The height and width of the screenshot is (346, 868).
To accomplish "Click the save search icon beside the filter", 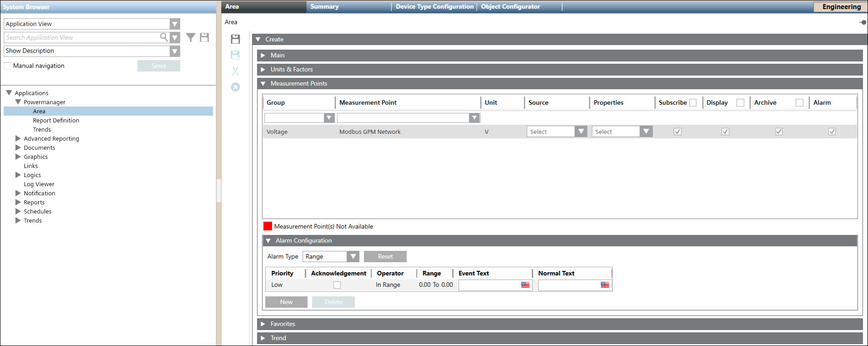I will [x=204, y=37].
